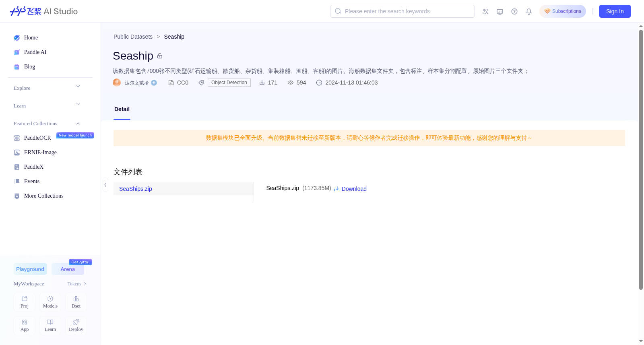Open the Arena button
This screenshot has width=644, height=345.
[x=68, y=269]
